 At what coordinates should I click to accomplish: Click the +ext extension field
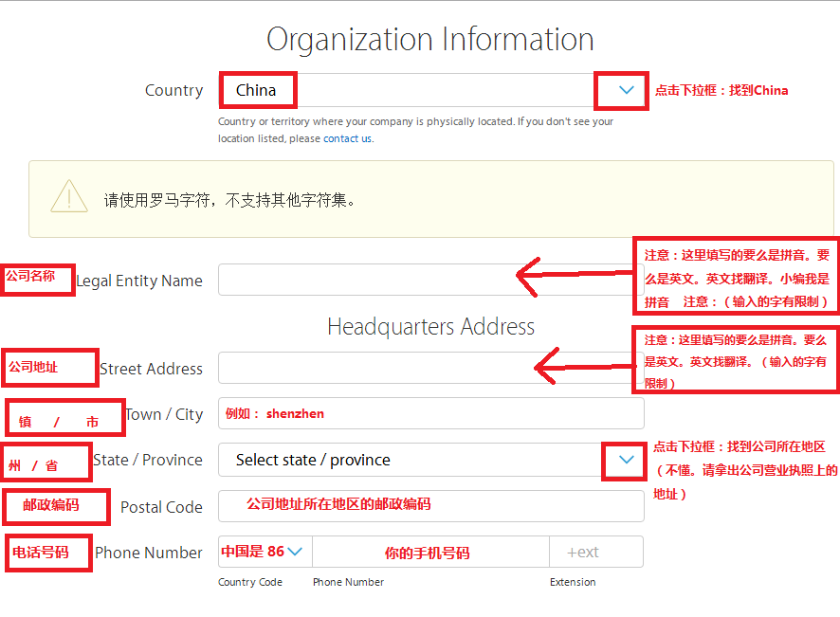tap(596, 552)
